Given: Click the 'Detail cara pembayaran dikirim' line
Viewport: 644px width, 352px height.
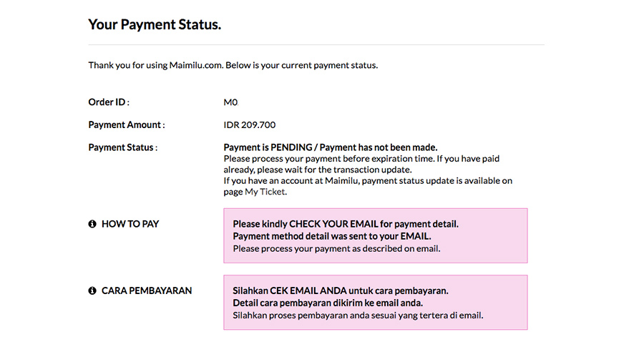Looking at the screenshot, I should point(328,303).
